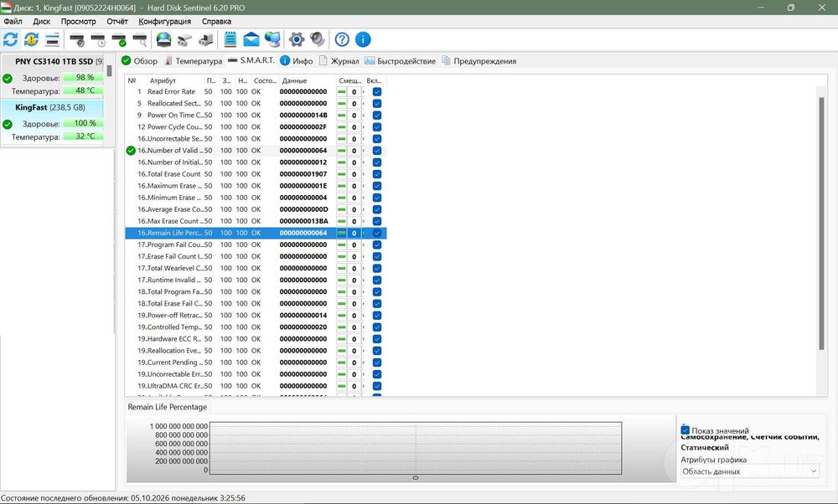Click the envelope email icon in toolbar
The height and width of the screenshot is (504, 838).
tap(251, 39)
